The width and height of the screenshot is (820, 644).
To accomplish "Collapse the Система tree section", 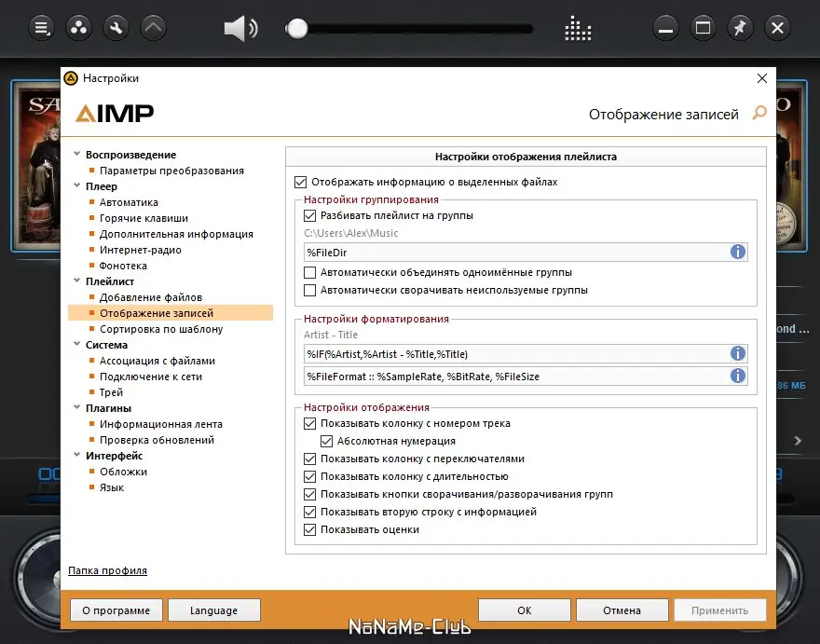I will click(76, 344).
